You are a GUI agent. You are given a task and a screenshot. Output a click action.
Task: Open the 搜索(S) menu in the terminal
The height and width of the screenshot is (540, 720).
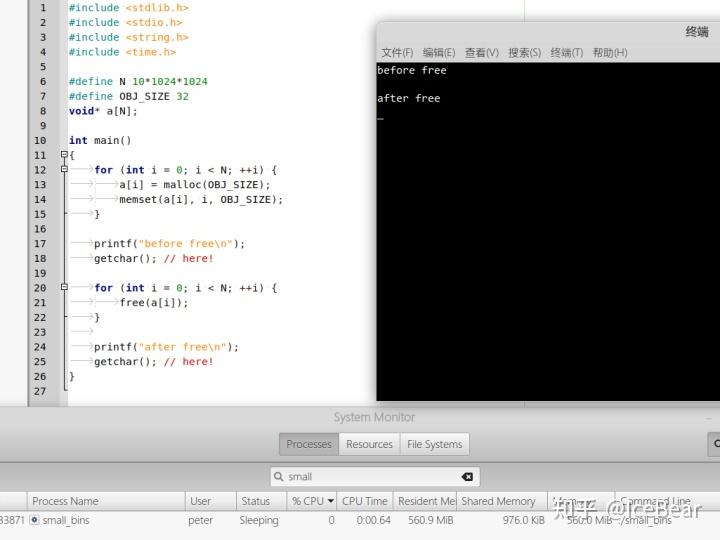524,53
